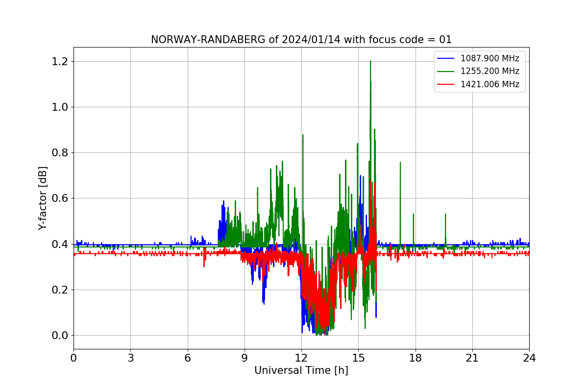The height and width of the screenshot is (392, 588).
Task: Click the y-axis tick label 1.0
Action: 60,107
